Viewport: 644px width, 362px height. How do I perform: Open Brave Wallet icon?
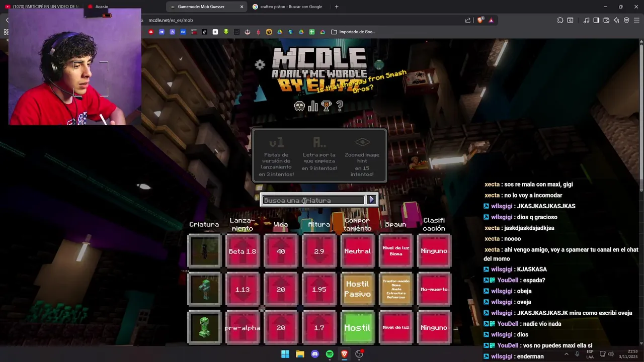(606, 20)
